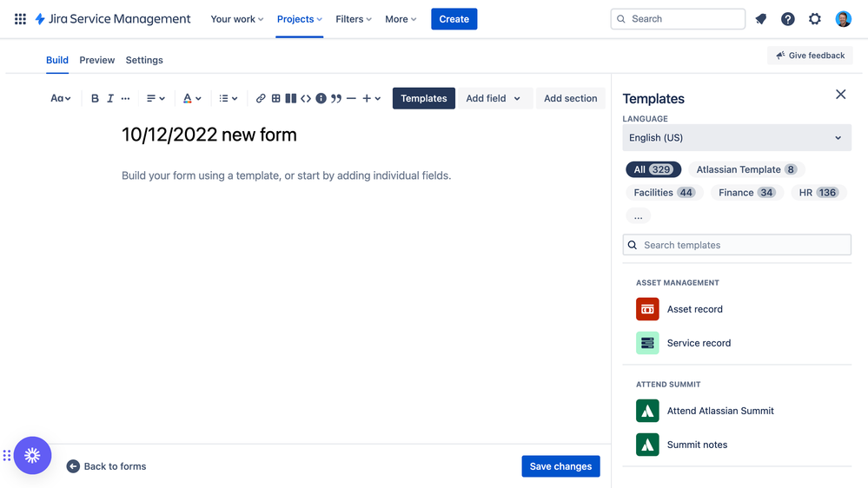
Task: Expand the Your work menu
Action: tap(237, 19)
